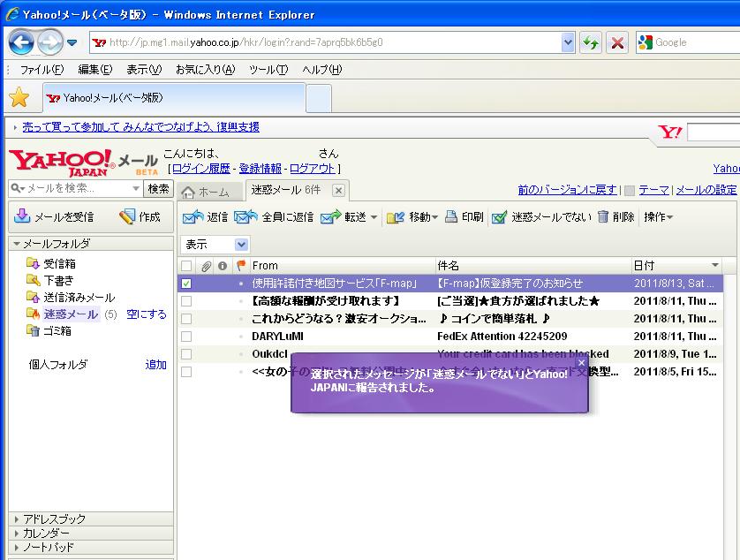Expand the カレンダー section

(17, 534)
